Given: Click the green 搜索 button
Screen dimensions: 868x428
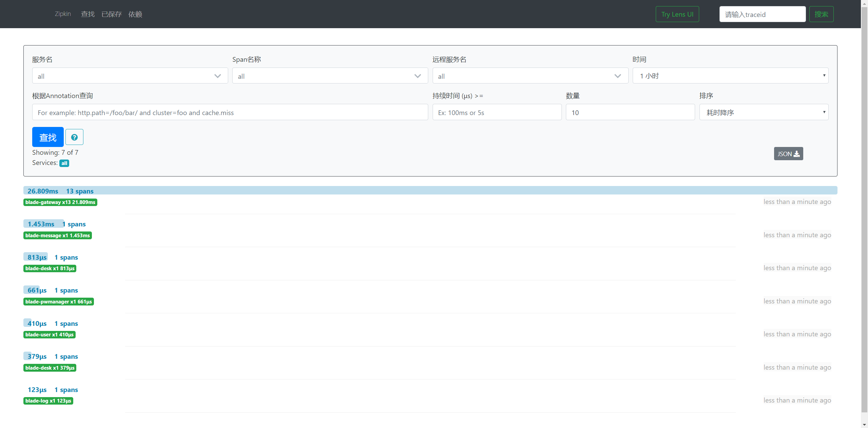Looking at the screenshot, I should point(821,14).
